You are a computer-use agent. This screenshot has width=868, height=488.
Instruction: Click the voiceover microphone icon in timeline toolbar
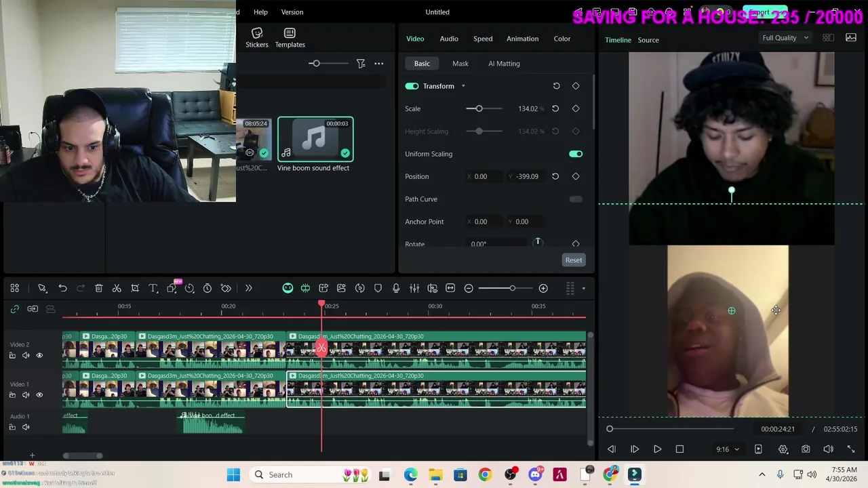[x=396, y=289]
